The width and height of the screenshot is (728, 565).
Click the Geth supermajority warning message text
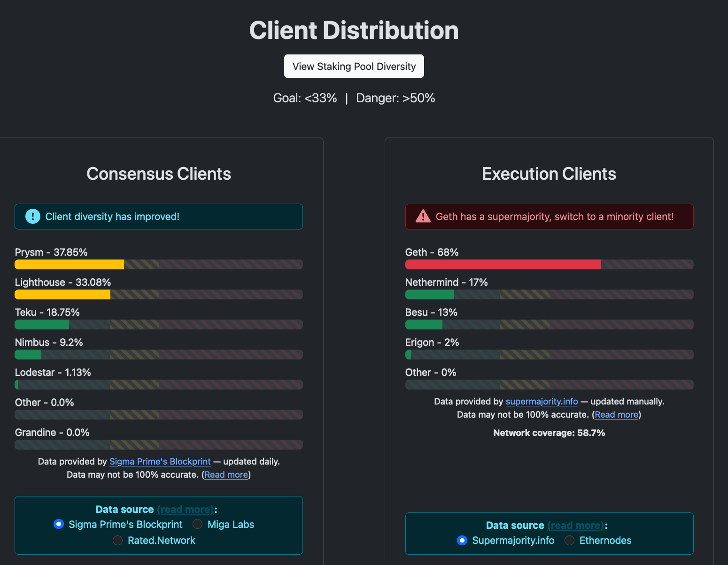pyautogui.click(x=555, y=216)
